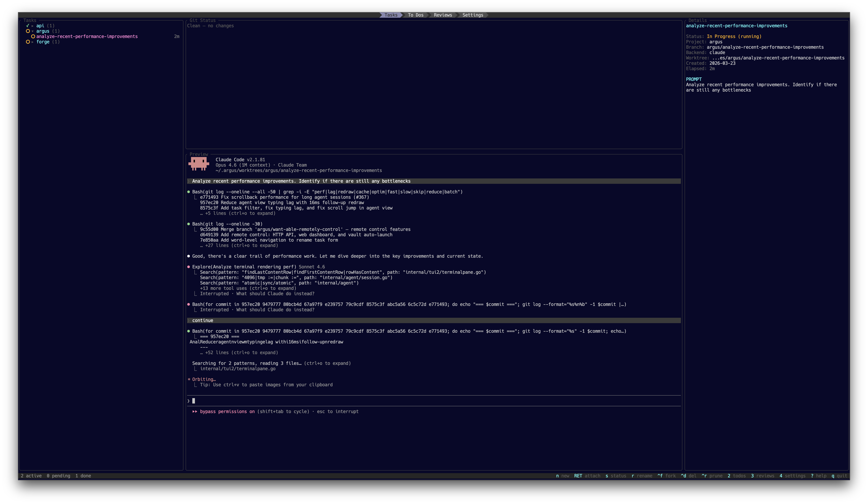Open the Reviews tab
The height and width of the screenshot is (504, 868).
point(443,15)
